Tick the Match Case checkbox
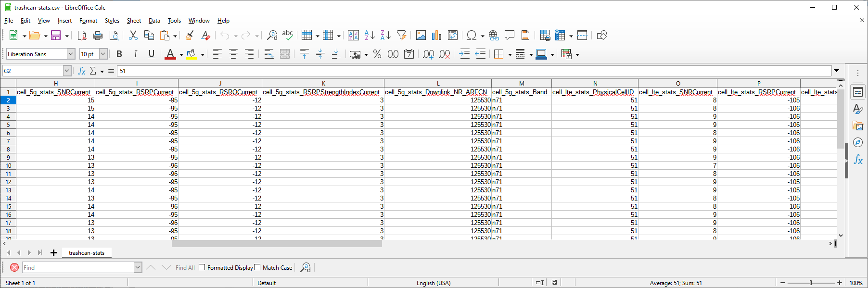868x288 pixels. click(257, 267)
